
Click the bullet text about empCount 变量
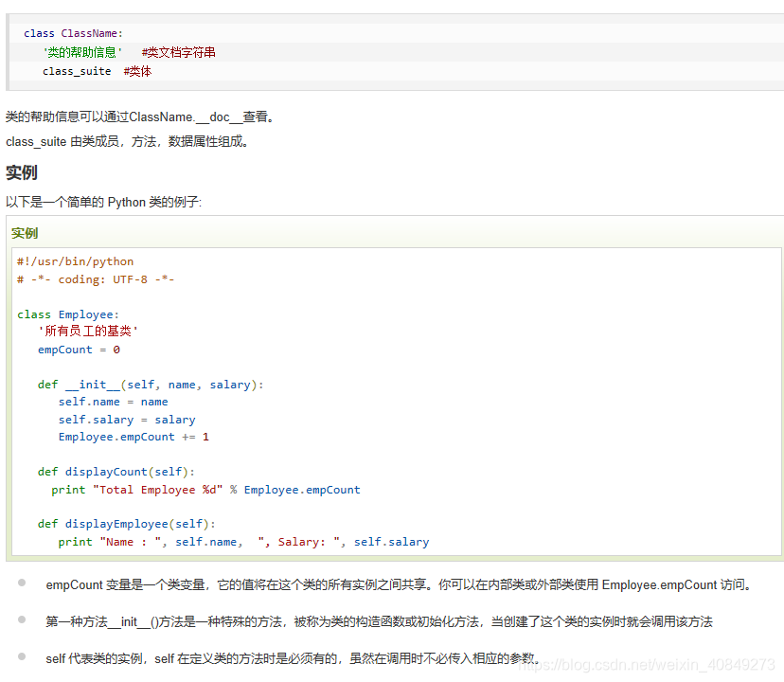pos(399,584)
